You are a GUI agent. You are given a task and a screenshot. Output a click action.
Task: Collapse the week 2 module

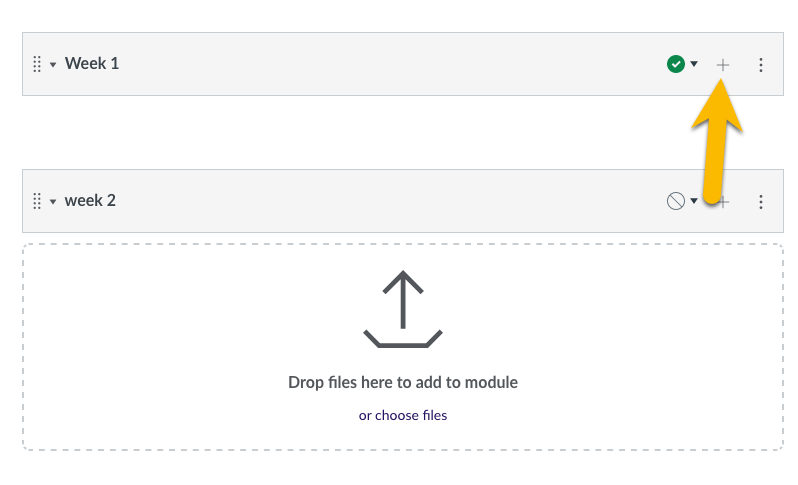point(53,202)
